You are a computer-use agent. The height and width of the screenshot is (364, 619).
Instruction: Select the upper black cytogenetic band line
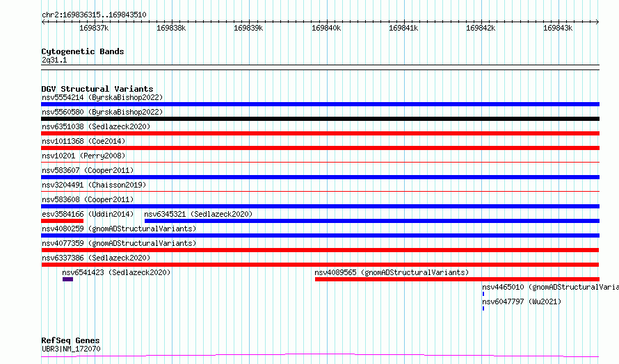point(320,65)
